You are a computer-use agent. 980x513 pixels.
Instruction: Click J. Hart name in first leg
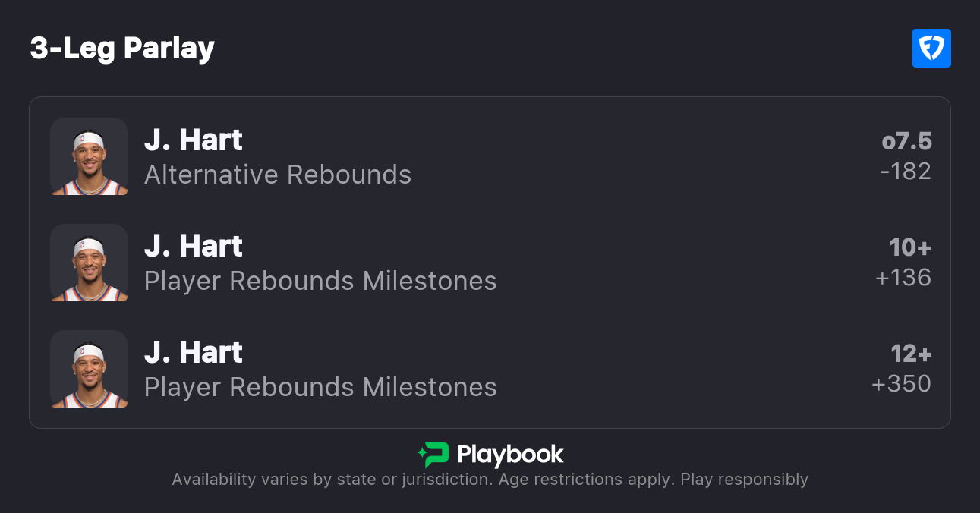click(194, 140)
